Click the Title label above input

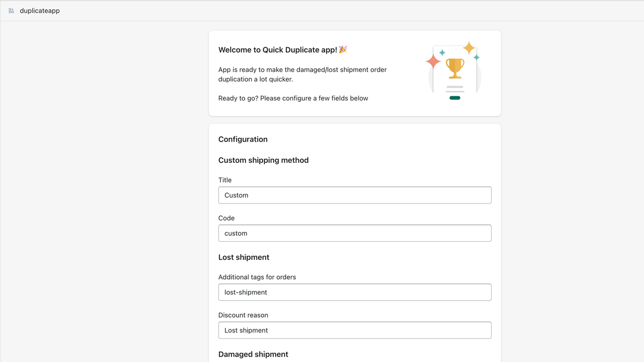pos(224,180)
